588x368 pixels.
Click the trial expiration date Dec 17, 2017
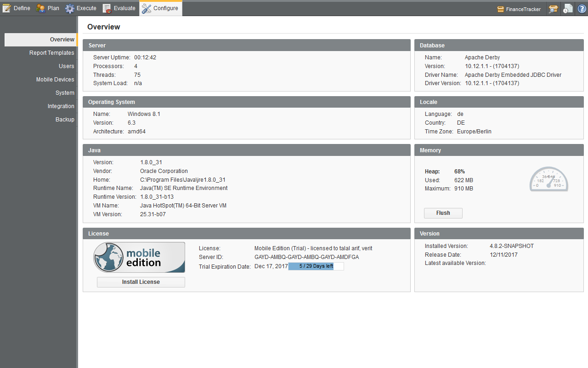tap(271, 266)
